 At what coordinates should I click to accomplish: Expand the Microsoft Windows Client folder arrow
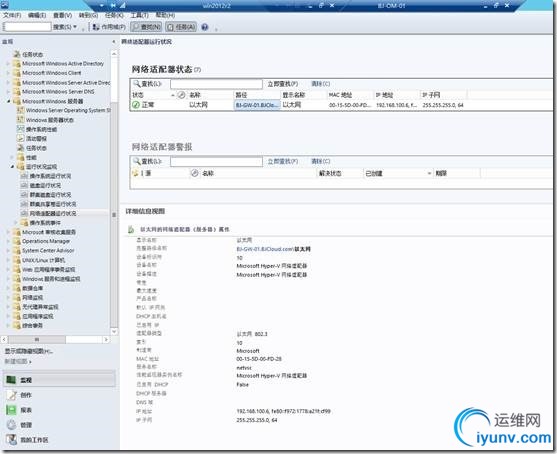click(9, 73)
